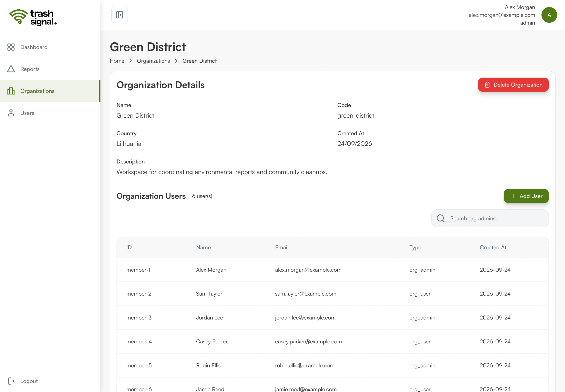
Task: Open Dashboard from the sidebar
Action: tap(50, 47)
